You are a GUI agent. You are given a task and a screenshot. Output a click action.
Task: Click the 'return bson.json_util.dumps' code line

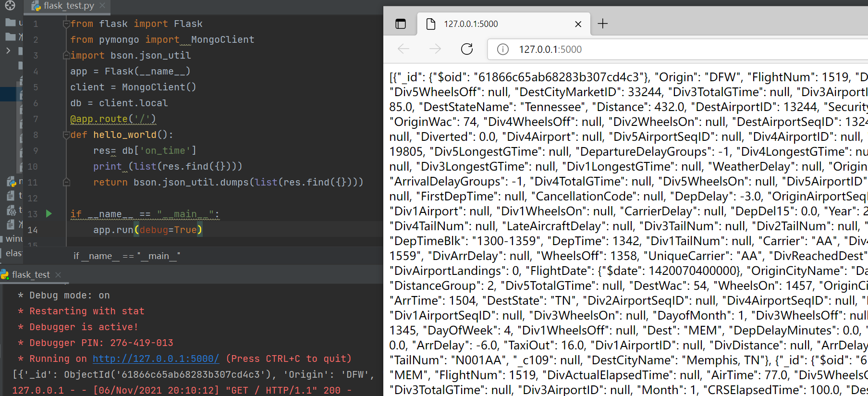coord(228,182)
